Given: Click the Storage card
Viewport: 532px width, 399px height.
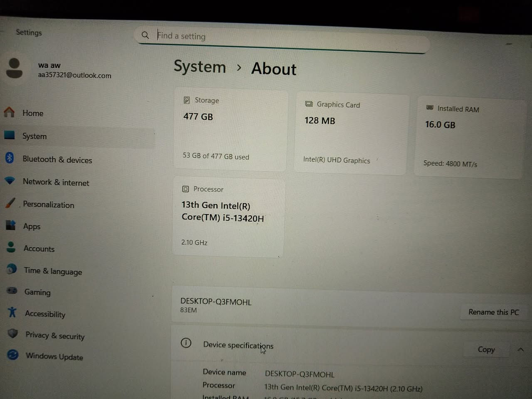Looking at the screenshot, I should click(x=231, y=130).
